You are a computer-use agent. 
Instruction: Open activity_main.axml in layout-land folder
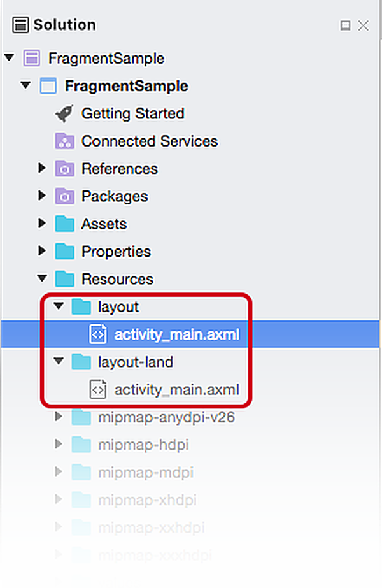tap(176, 389)
